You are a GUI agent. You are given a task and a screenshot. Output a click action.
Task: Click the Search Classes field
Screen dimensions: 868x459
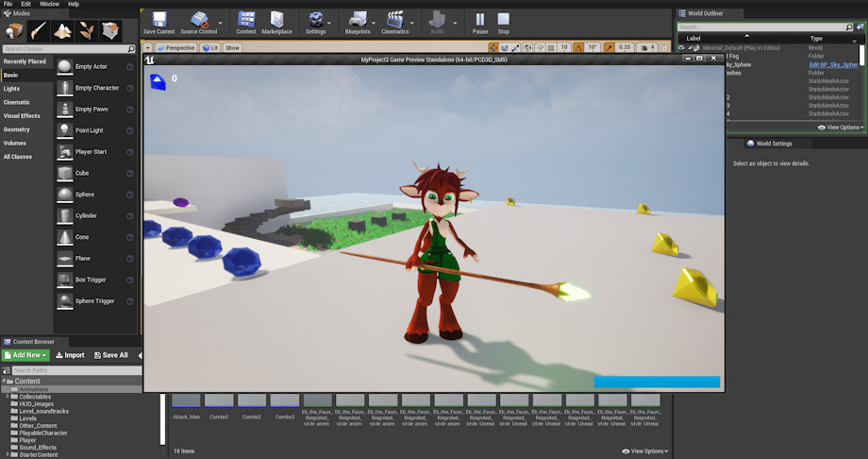coord(69,49)
